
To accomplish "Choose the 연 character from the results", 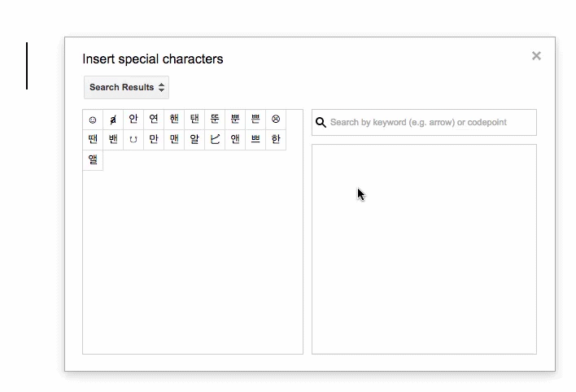I will [154, 120].
